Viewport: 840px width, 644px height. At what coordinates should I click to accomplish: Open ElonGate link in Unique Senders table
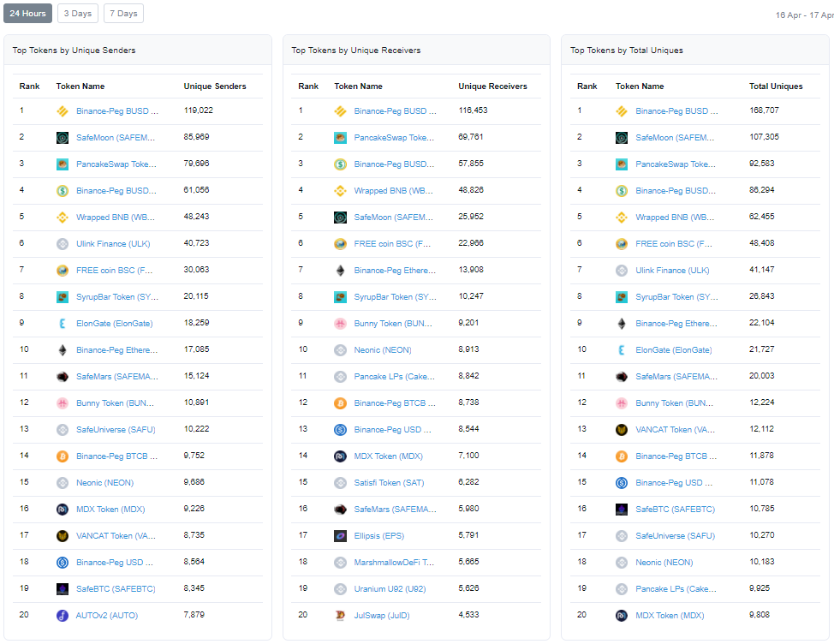click(115, 323)
